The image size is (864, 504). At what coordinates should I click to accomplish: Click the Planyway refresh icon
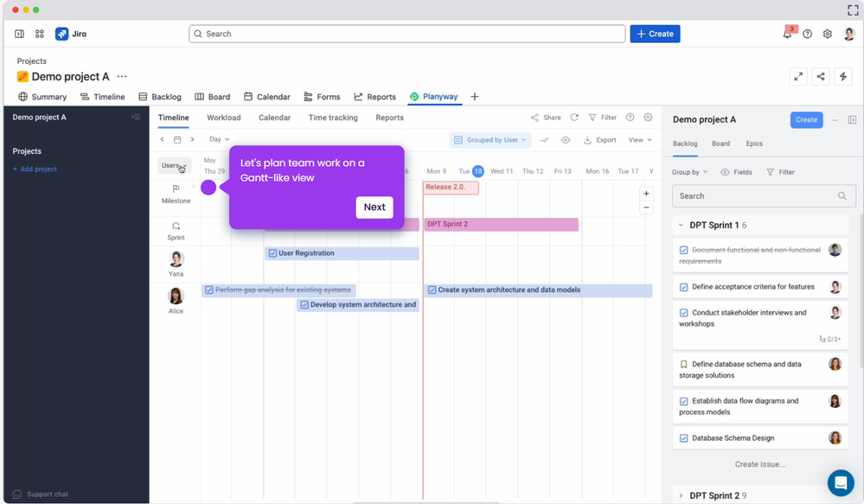point(574,118)
